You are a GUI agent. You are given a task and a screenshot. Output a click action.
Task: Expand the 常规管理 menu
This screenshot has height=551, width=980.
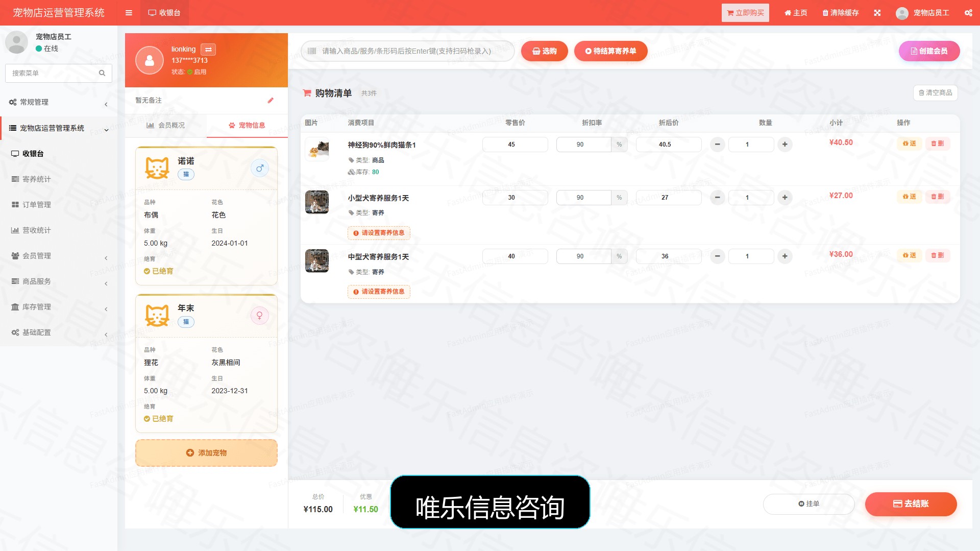point(59,102)
